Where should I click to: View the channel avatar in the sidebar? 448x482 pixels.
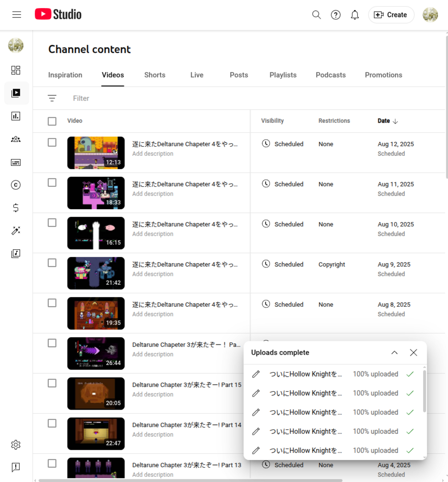(x=16, y=45)
